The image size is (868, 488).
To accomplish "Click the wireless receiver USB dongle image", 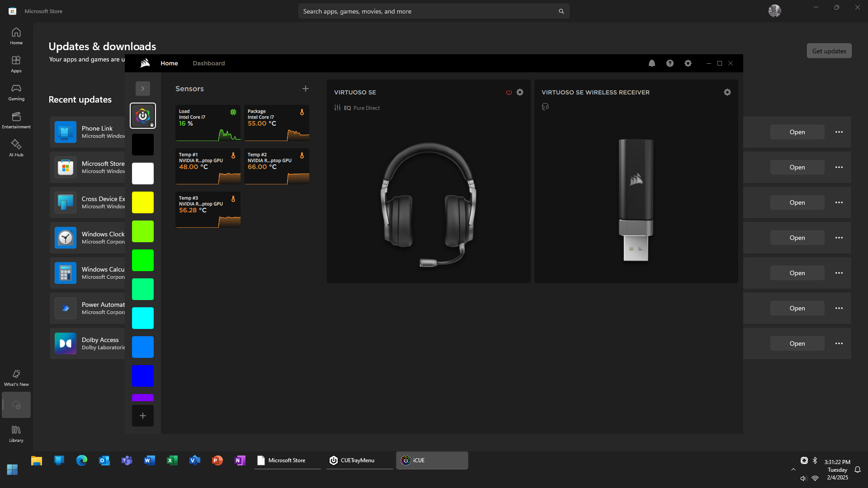I will [x=636, y=200].
